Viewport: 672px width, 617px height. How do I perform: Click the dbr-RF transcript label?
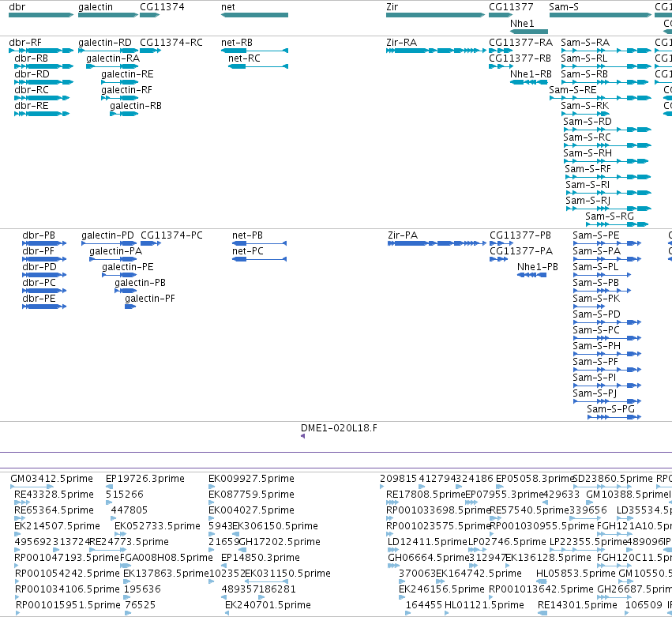pyautogui.click(x=25, y=43)
